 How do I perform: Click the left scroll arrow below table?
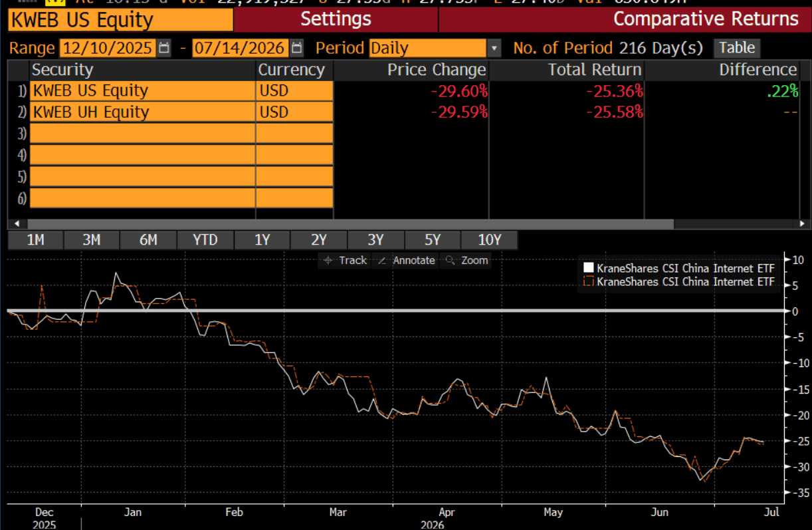click(x=16, y=224)
